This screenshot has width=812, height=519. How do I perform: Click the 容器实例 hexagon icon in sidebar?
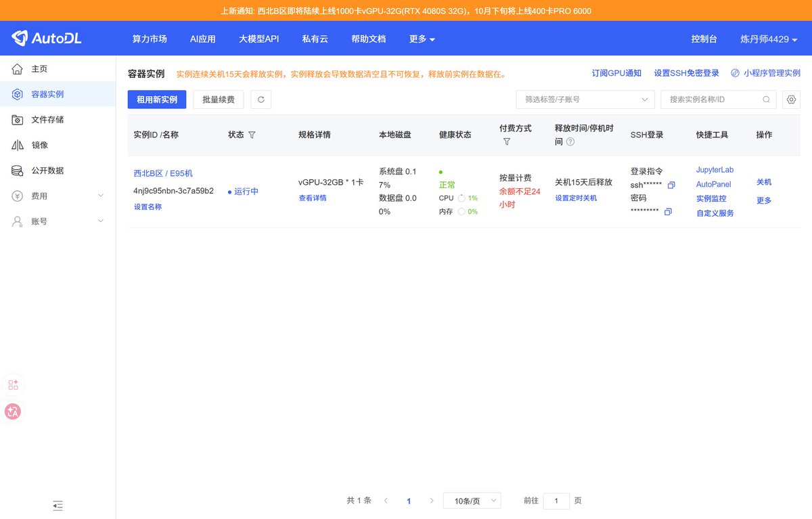[18, 94]
